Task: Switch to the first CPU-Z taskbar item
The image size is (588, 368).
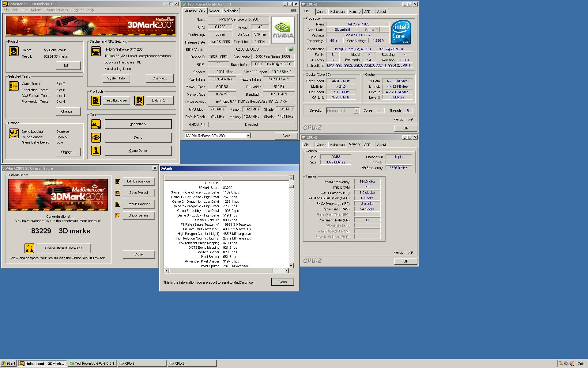Action: [142, 363]
